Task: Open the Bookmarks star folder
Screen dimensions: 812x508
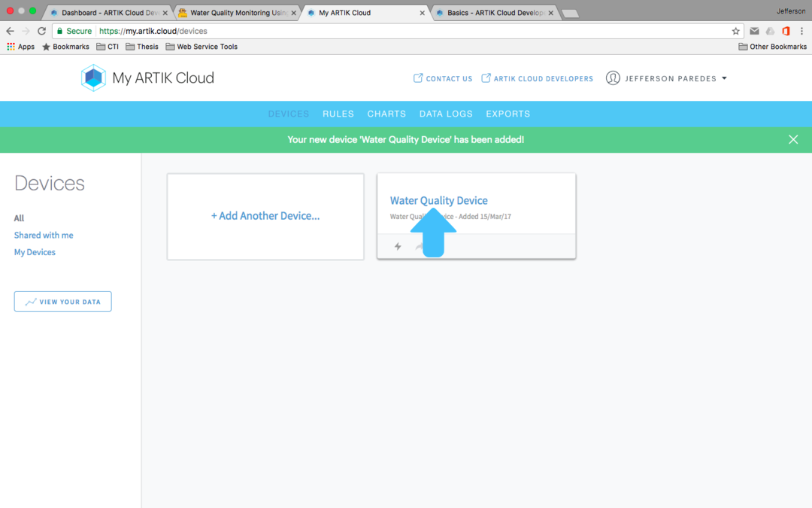Action: [x=65, y=47]
